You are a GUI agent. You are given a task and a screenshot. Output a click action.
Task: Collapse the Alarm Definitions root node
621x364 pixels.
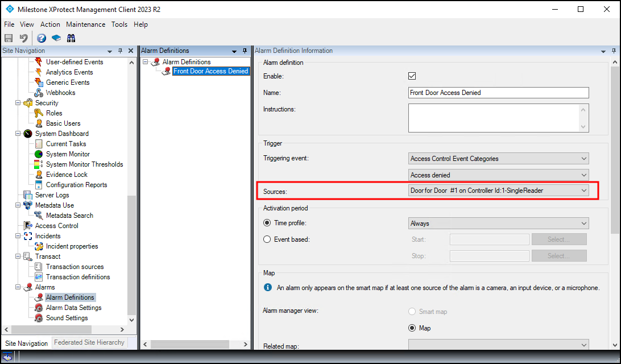[x=146, y=62]
